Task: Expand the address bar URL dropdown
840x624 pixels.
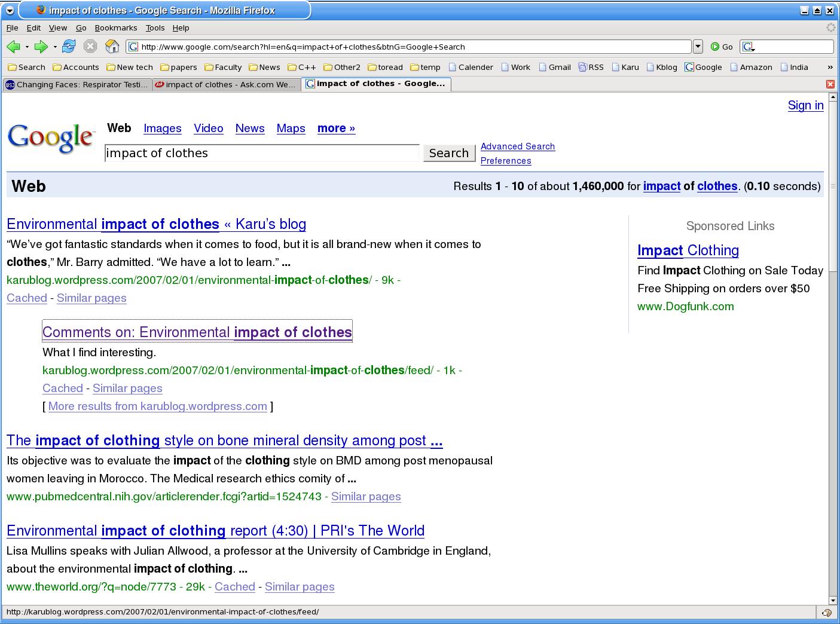Action: tap(698, 47)
